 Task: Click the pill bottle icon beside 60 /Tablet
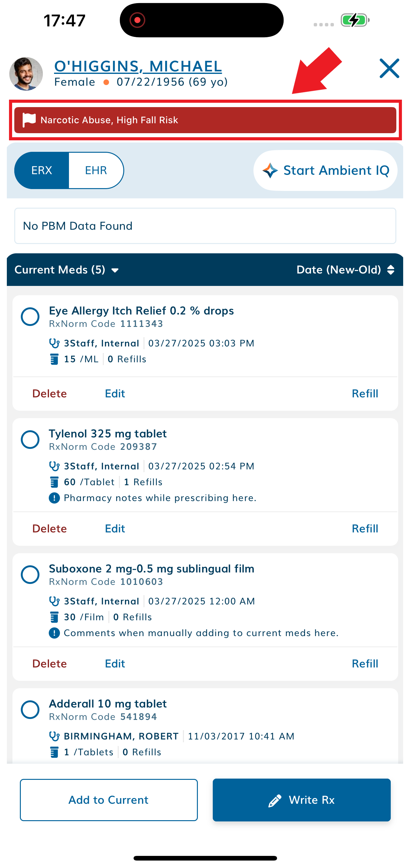pyautogui.click(x=54, y=482)
